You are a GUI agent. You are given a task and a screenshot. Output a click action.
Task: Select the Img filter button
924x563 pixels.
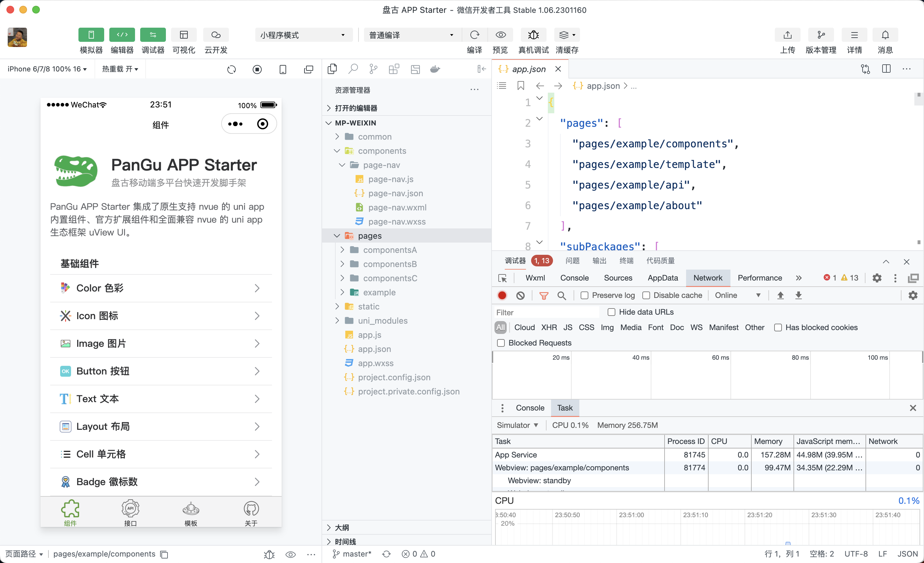coord(607,327)
